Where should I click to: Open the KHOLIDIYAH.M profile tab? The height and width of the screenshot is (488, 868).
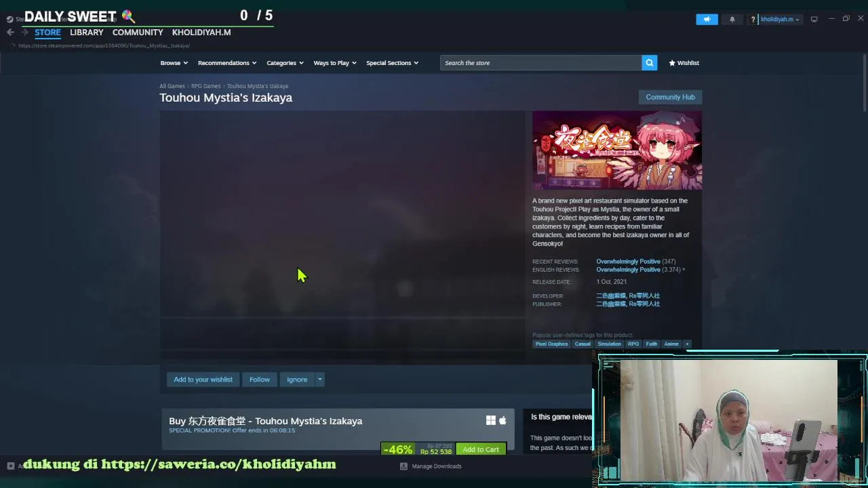(201, 32)
